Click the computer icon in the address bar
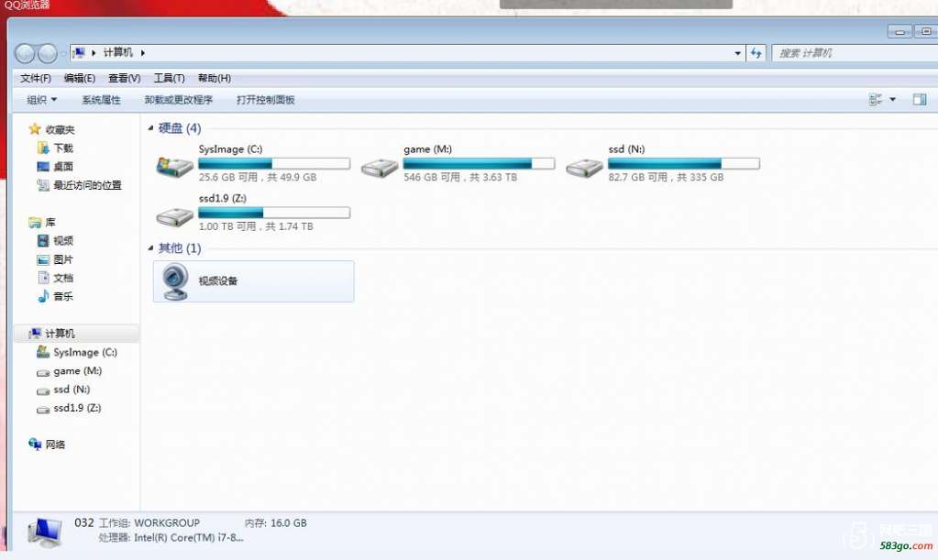The width and height of the screenshot is (938, 560). coord(79,52)
